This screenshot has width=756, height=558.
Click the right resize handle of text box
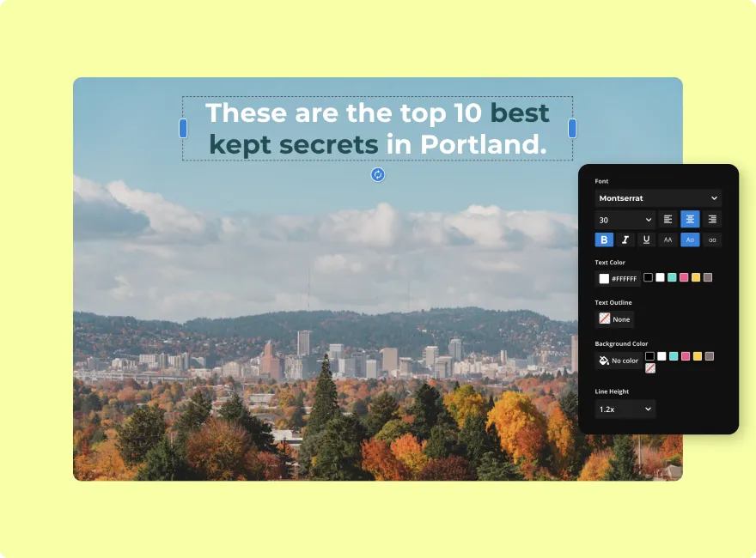(x=572, y=129)
